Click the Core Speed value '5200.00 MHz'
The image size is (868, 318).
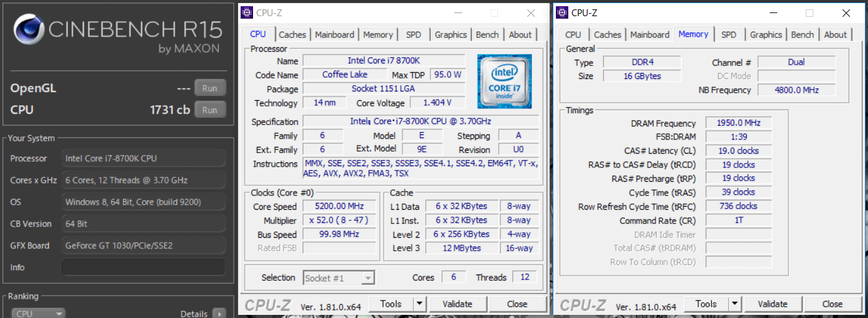[x=339, y=206]
